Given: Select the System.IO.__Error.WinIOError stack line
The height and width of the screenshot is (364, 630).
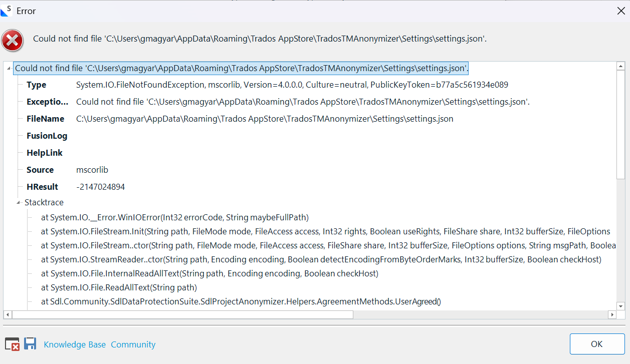Looking at the screenshot, I should (175, 217).
